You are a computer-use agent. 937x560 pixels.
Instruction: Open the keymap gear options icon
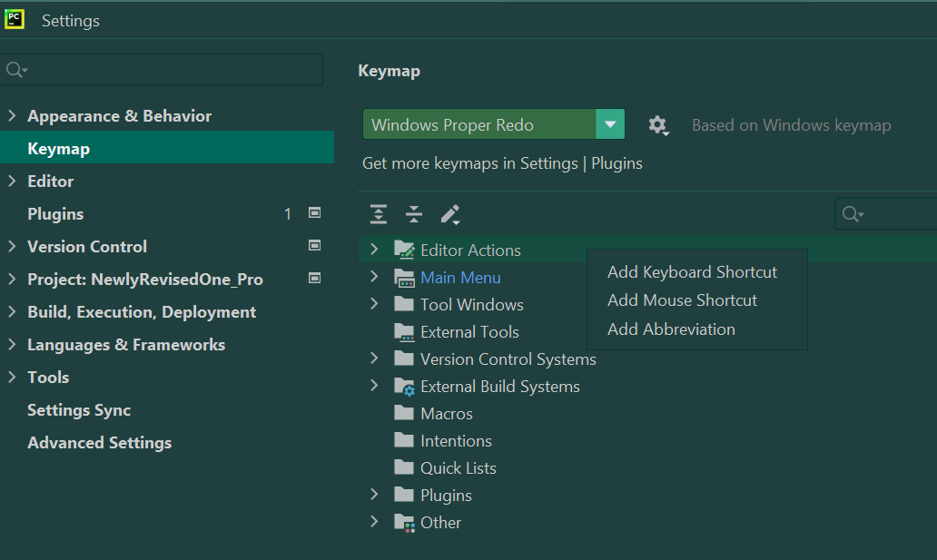(x=658, y=125)
